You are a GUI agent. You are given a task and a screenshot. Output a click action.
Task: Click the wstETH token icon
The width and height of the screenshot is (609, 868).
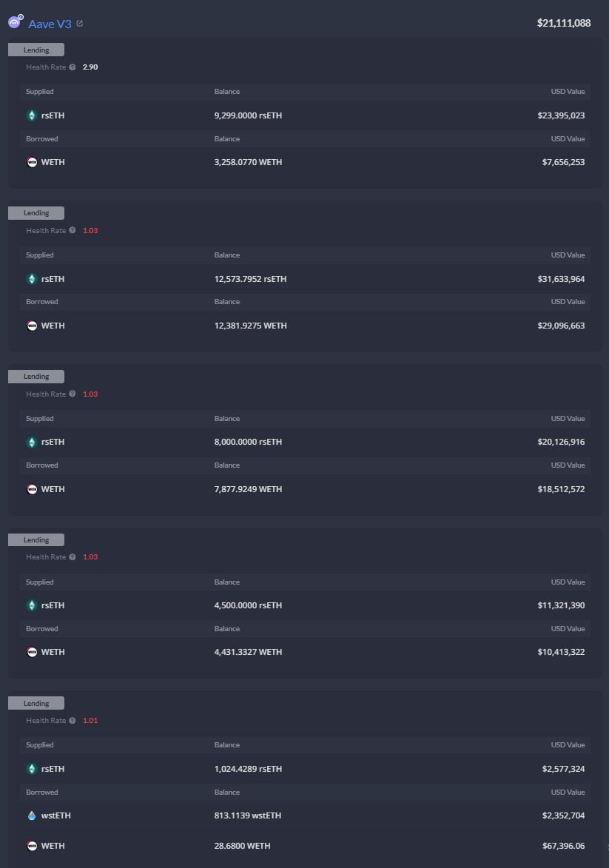pos(32,815)
